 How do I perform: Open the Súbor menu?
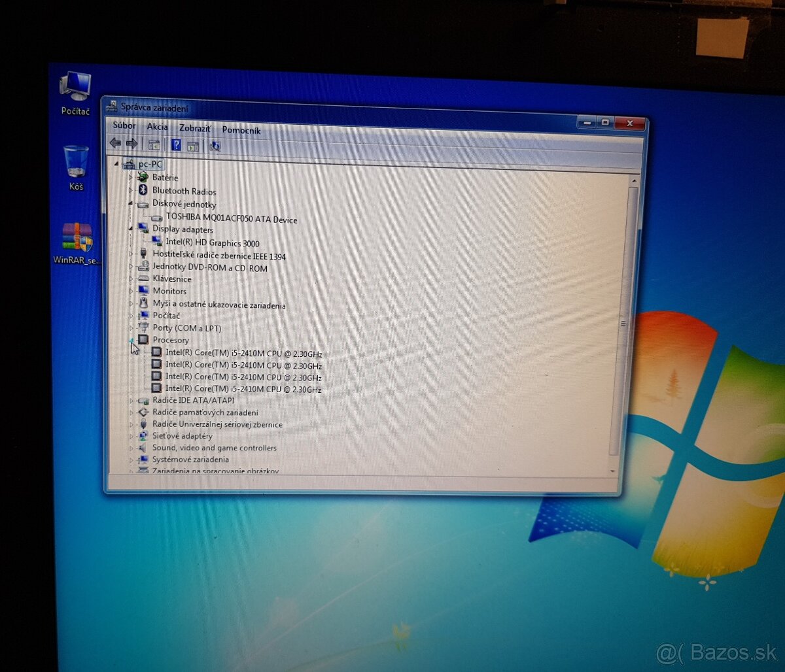tap(124, 126)
